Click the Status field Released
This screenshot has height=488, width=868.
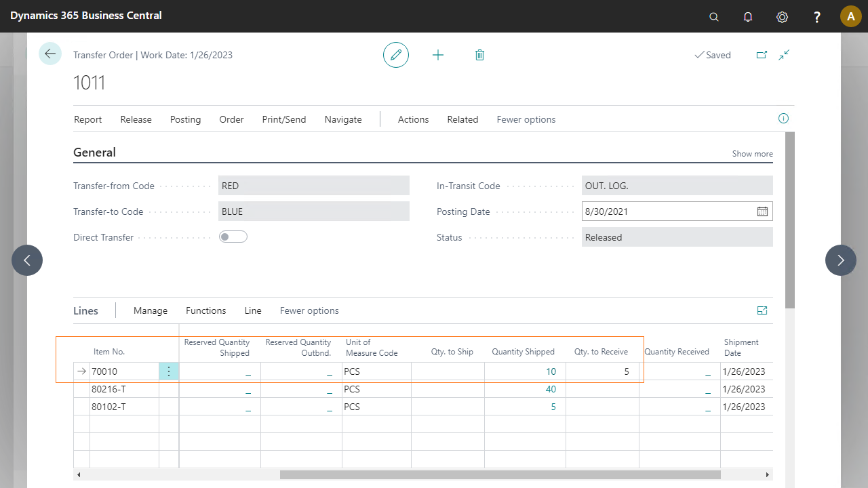[677, 237]
